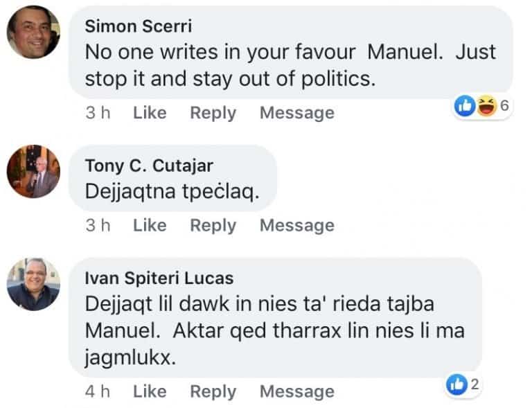Reply to Tony C. Cutajar's comment
Screen dimensions: 532x408
pos(213,225)
